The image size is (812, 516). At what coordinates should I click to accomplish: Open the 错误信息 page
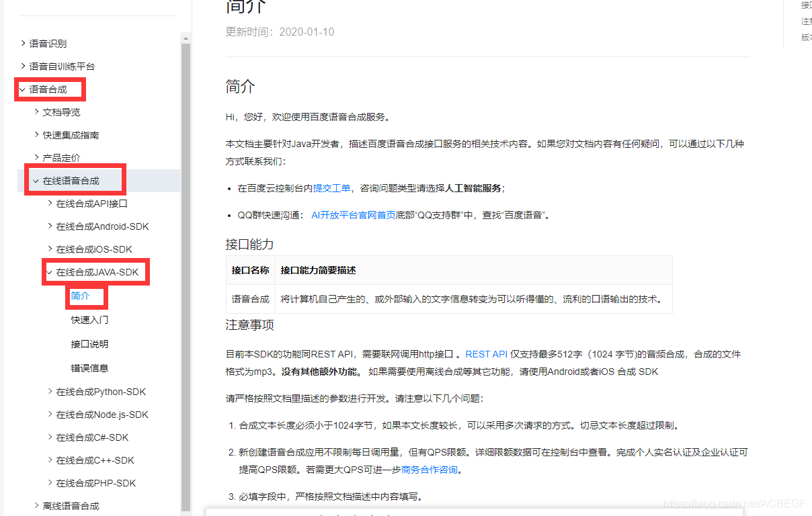(87, 368)
